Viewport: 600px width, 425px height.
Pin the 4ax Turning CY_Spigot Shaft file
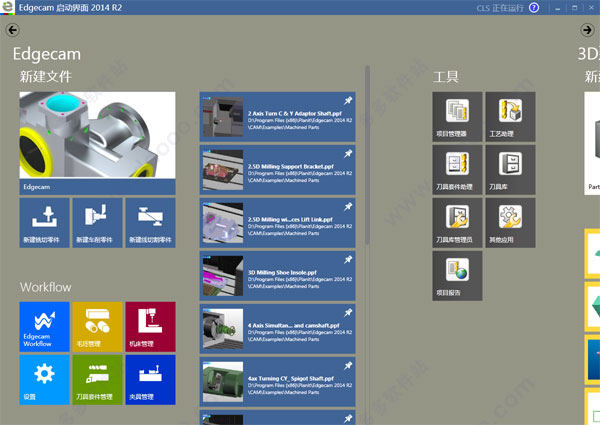(x=348, y=366)
